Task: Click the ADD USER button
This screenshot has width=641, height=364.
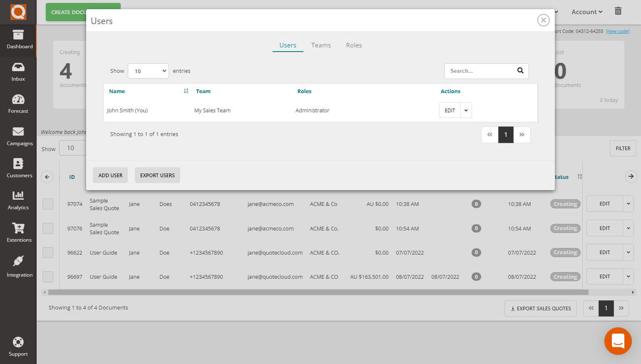Action: point(110,175)
